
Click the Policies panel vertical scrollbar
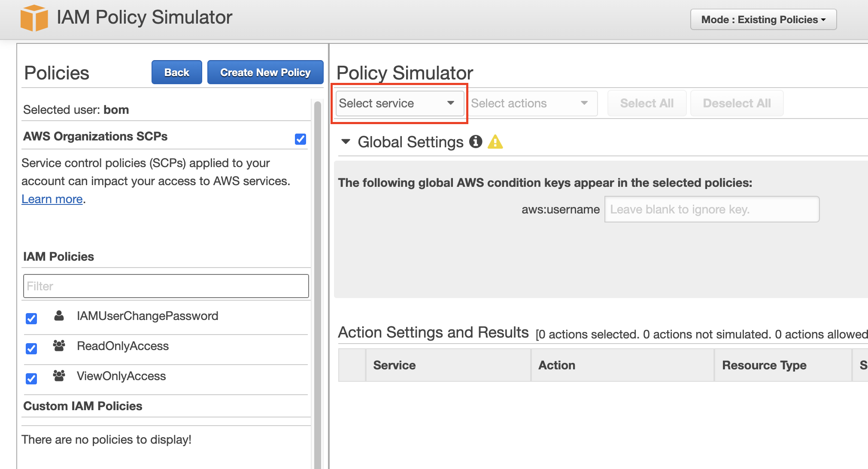(318, 258)
